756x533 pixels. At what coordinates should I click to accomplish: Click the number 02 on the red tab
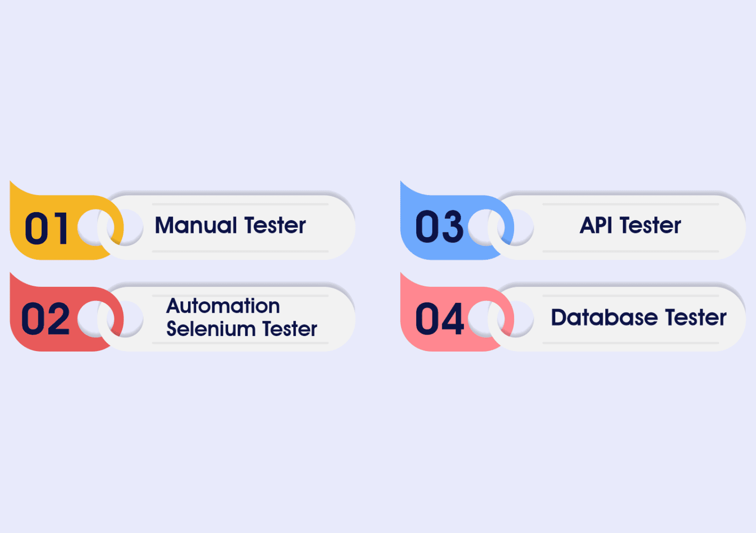pos(45,319)
